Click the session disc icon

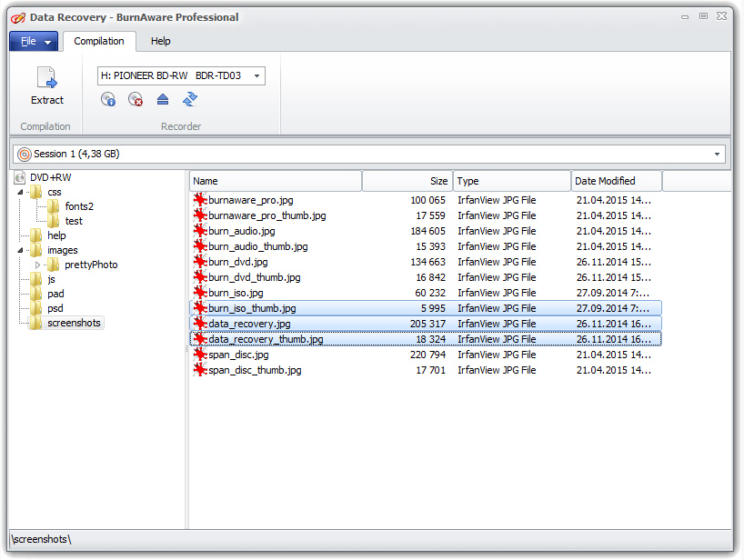[x=25, y=155]
